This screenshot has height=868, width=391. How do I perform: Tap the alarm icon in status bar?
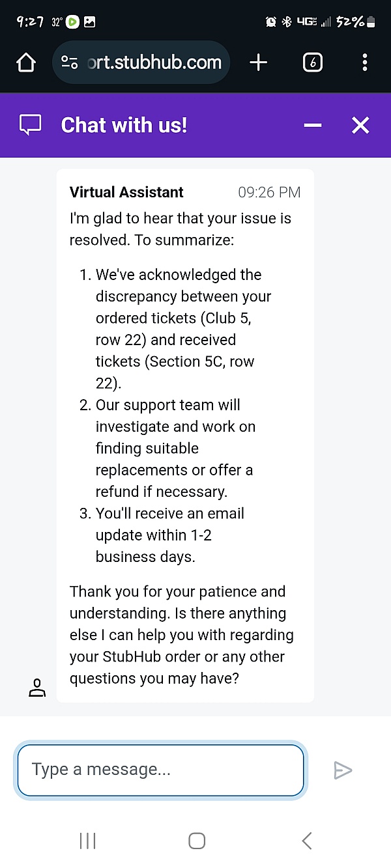tap(270, 22)
